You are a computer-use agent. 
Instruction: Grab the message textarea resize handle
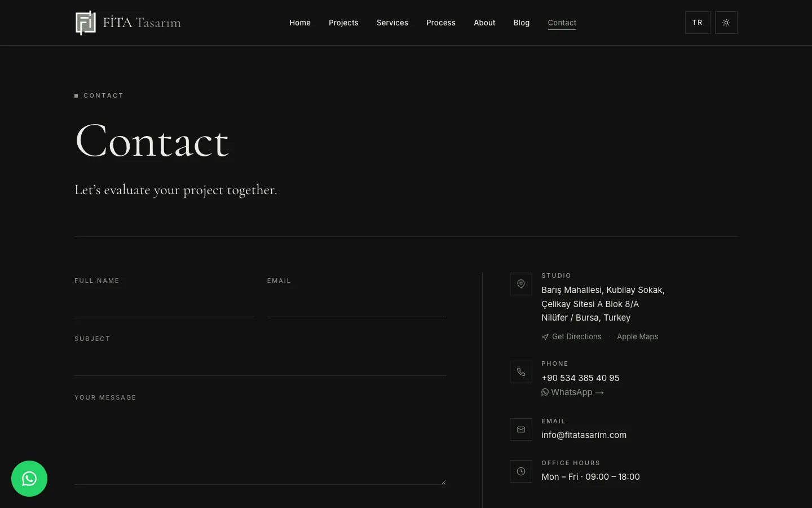[x=444, y=482]
